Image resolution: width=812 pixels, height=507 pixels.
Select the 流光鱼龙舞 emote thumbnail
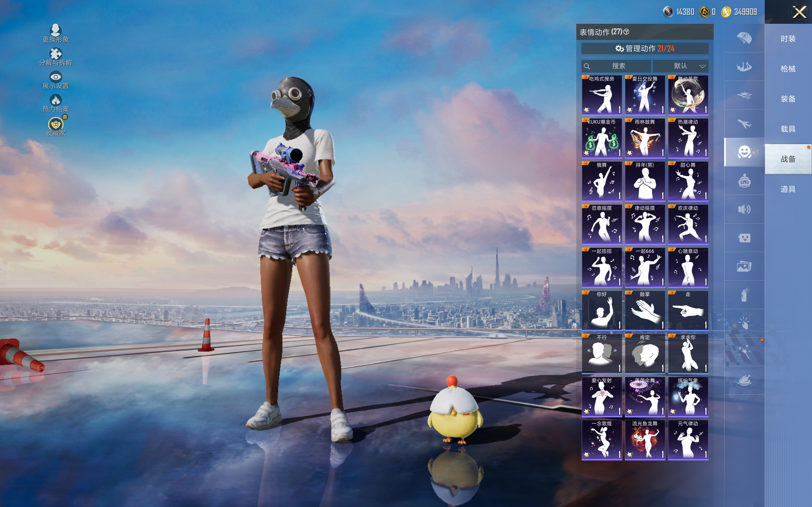(x=645, y=440)
